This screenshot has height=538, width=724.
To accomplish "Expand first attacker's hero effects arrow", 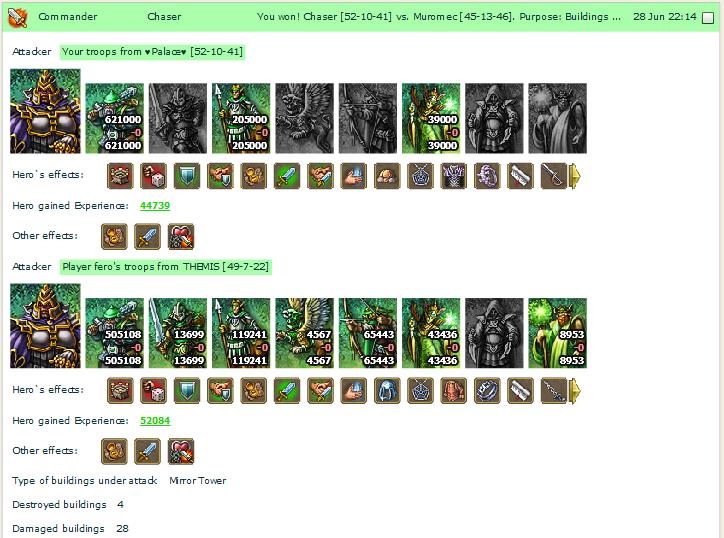I will (575, 176).
